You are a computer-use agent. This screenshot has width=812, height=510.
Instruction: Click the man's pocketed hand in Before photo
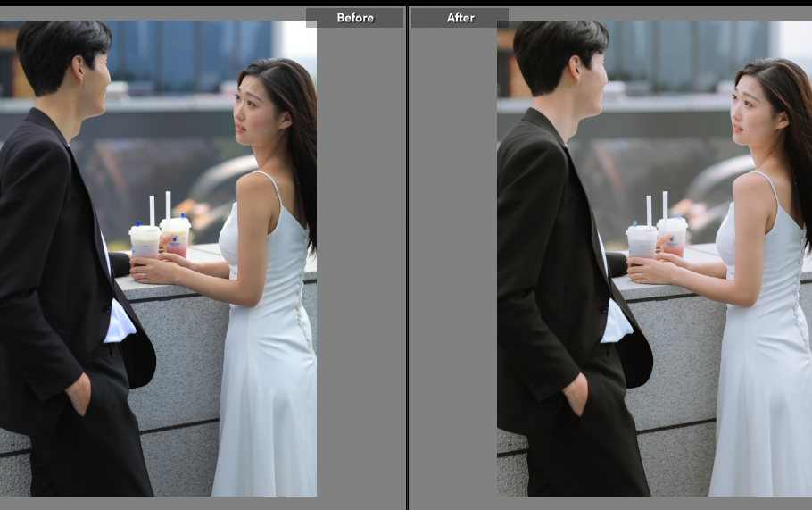(80, 391)
